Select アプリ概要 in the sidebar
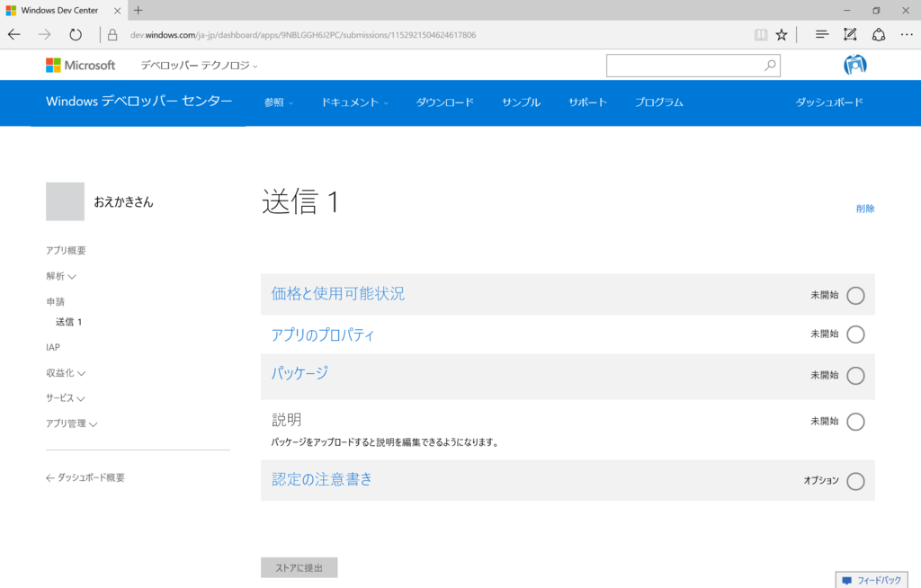The image size is (921, 588). 66,250
